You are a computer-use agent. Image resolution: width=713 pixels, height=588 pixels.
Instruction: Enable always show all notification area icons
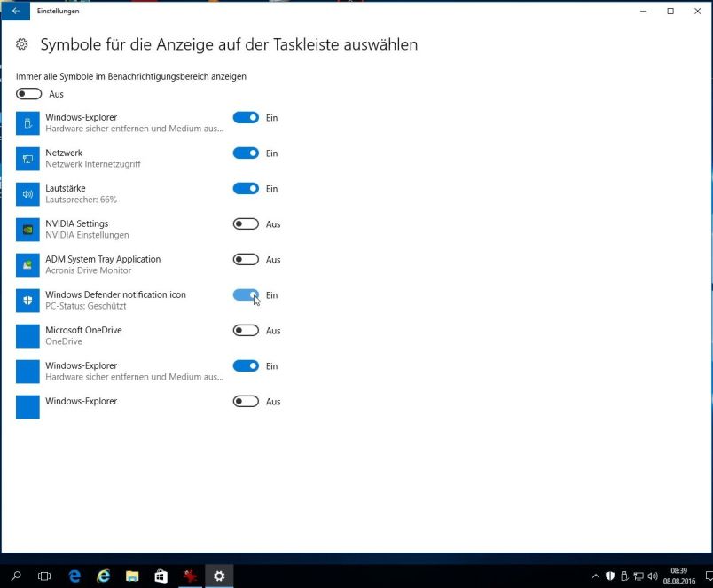[28, 94]
